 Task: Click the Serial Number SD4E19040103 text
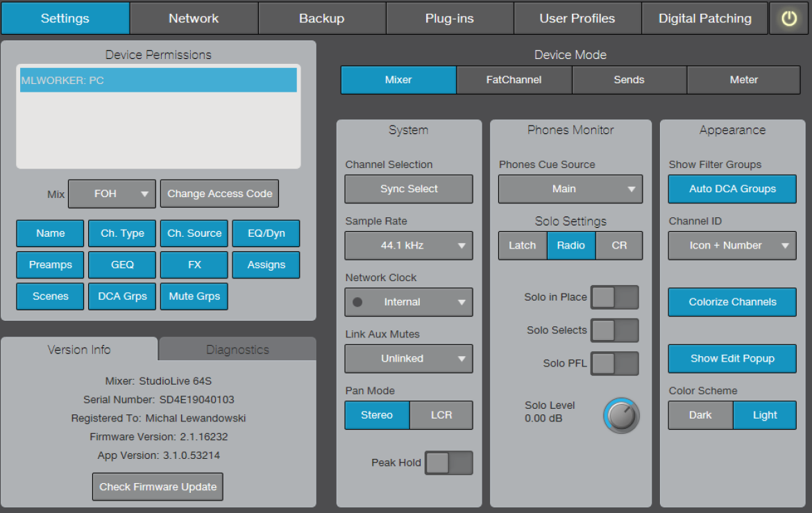[158, 400]
